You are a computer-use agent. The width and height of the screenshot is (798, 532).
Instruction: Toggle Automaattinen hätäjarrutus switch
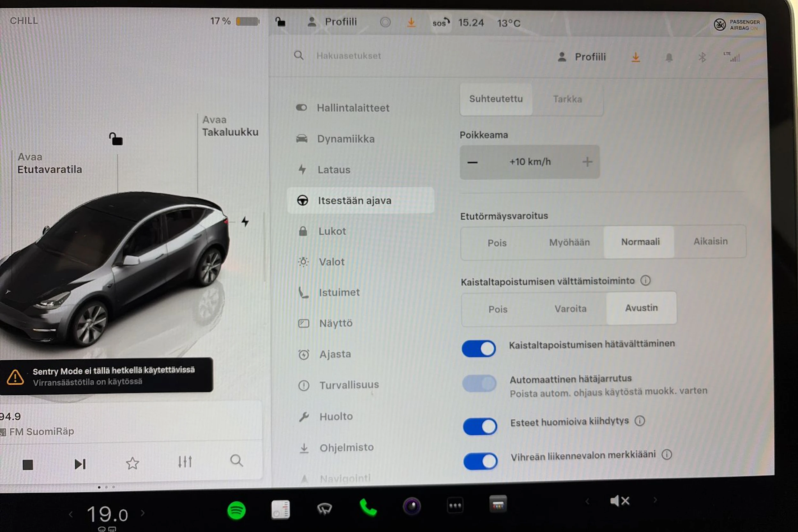479,383
